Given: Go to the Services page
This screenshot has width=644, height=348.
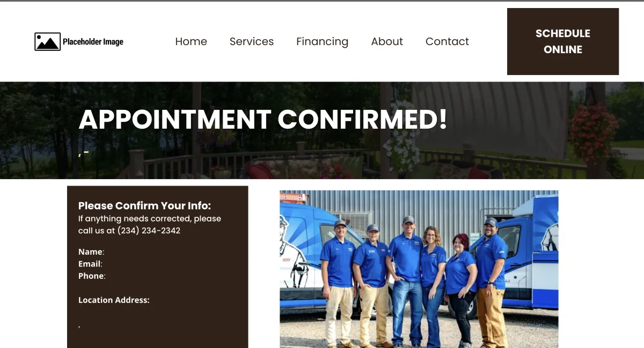Looking at the screenshot, I should pos(252,41).
